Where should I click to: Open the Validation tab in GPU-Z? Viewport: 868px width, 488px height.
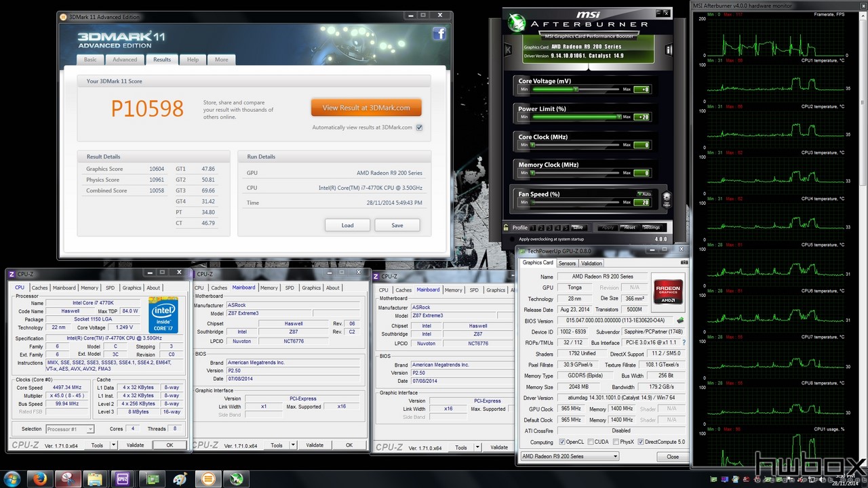pyautogui.click(x=591, y=263)
